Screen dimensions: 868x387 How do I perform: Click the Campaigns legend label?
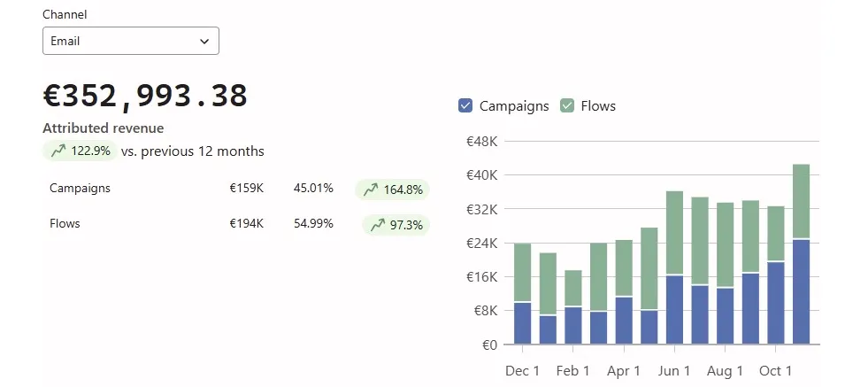coord(513,106)
